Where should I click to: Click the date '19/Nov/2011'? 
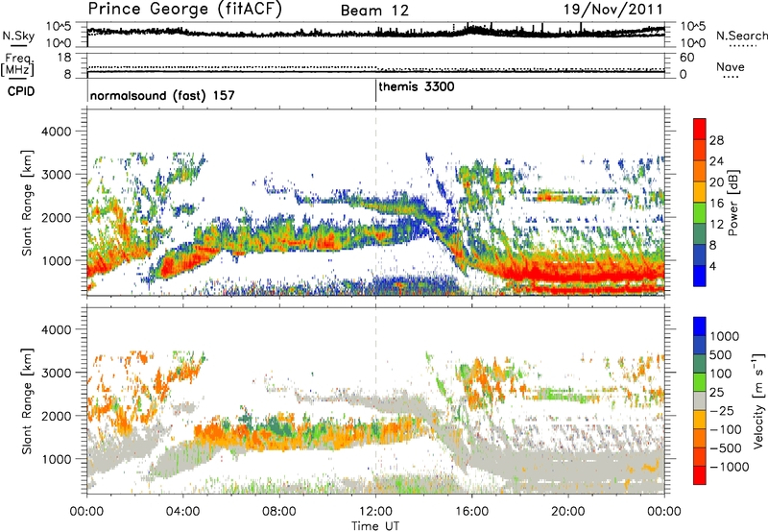[612, 9]
